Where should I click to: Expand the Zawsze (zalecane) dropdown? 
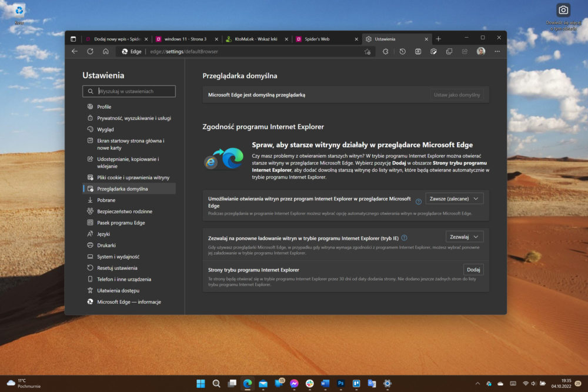[454, 199]
